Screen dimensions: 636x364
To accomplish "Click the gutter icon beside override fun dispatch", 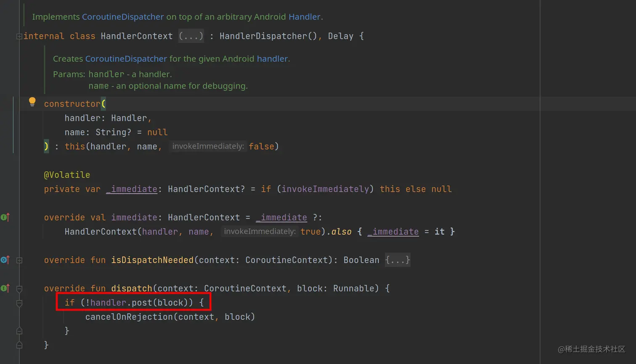I will point(5,288).
